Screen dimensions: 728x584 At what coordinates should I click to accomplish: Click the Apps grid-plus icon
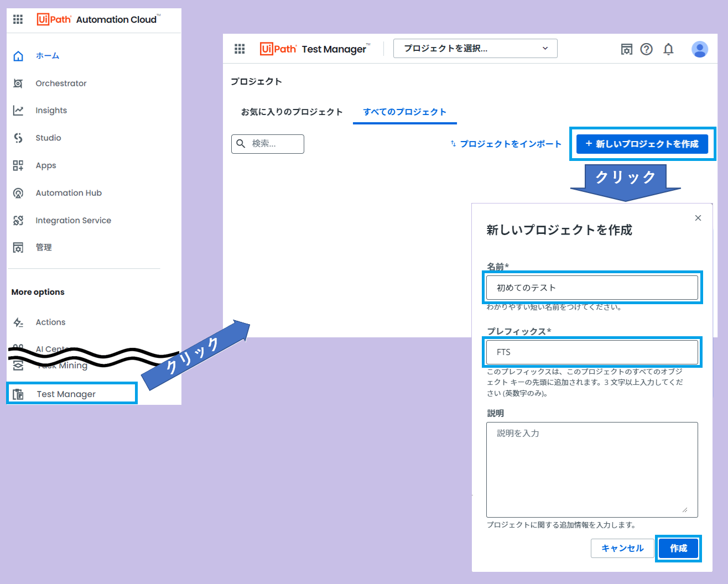point(18,165)
